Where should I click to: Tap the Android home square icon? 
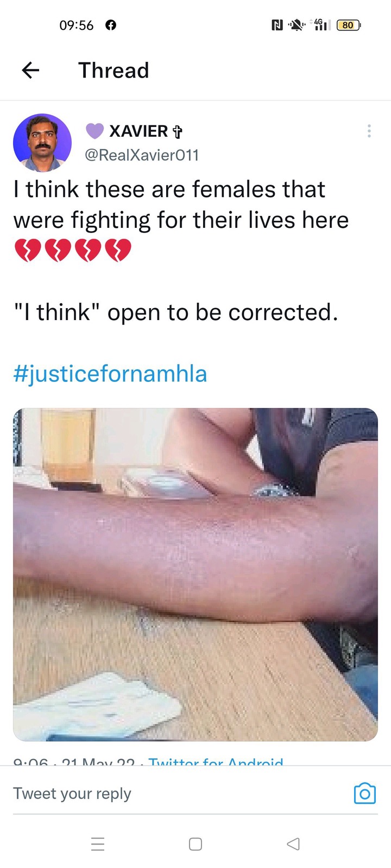195,844
